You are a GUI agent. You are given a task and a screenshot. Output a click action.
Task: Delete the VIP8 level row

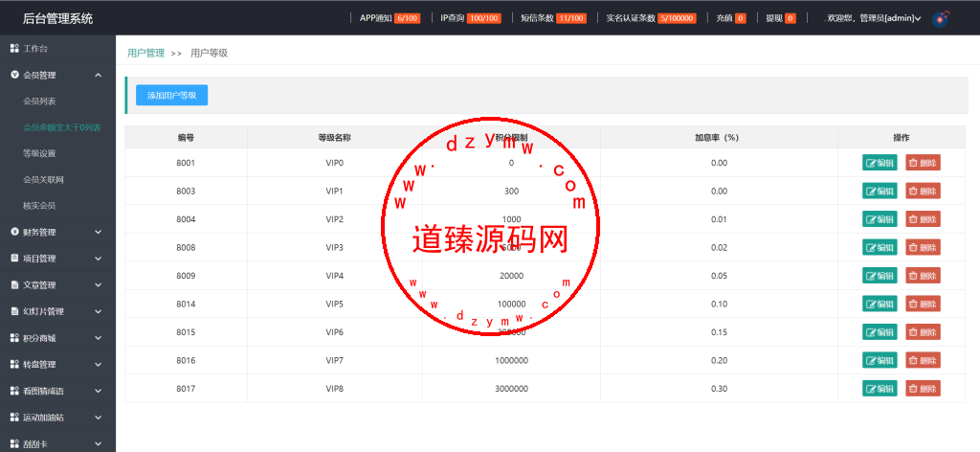924,388
